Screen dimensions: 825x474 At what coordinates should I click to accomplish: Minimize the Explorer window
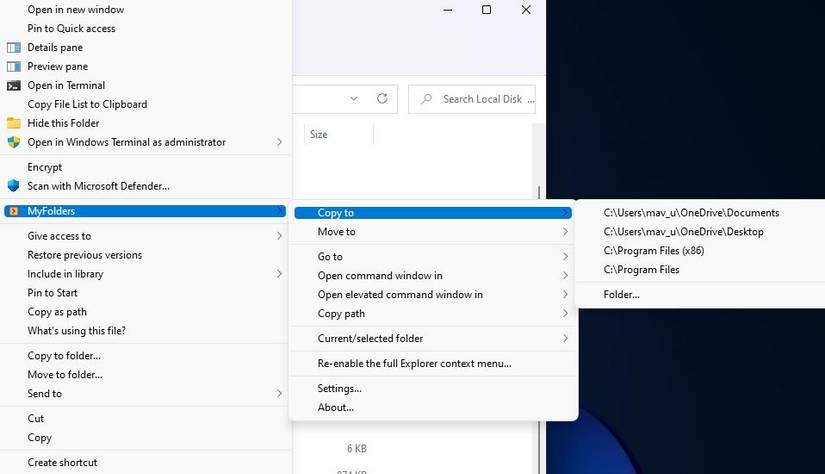point(448,9)
